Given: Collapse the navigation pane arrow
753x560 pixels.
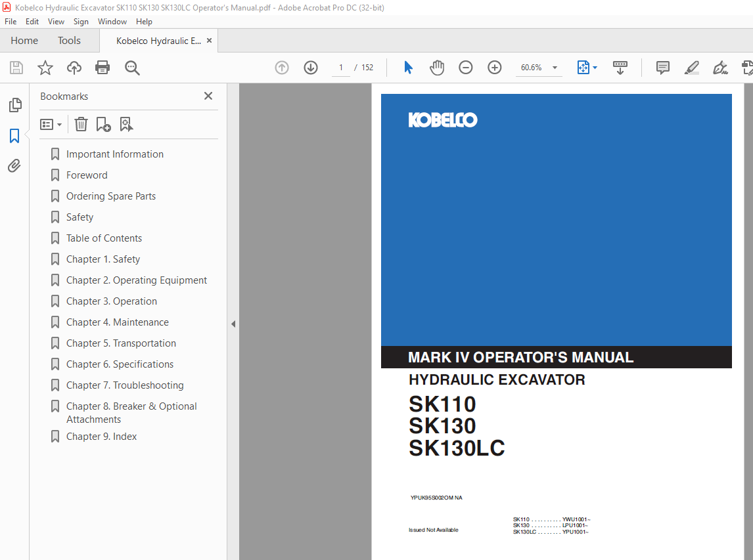Looking at the screenshot, I should pyautogui.click(x=233, y=324).
